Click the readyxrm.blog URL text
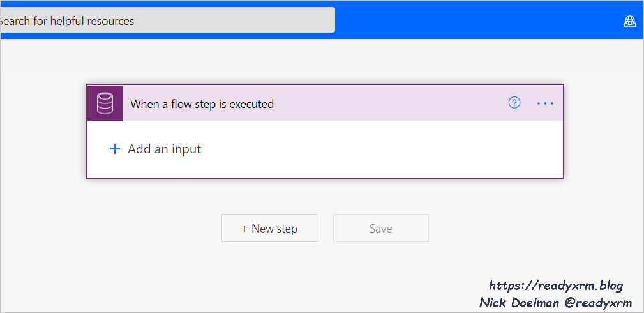Screen dimensions: 644x313 pos(555,286)
